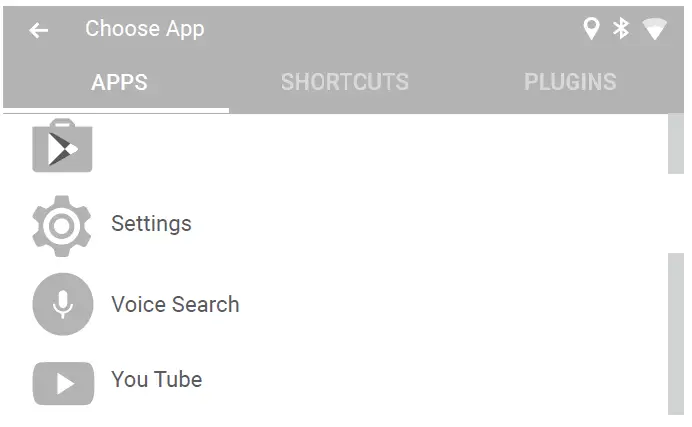Select the YouTube play icon
Image resolution: width=692 pixels, height=427 pixels.
[62, 382]
